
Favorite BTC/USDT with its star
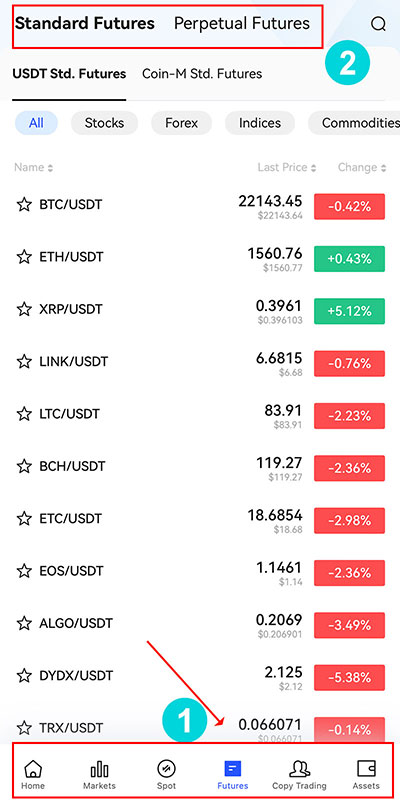coord(24,205)
